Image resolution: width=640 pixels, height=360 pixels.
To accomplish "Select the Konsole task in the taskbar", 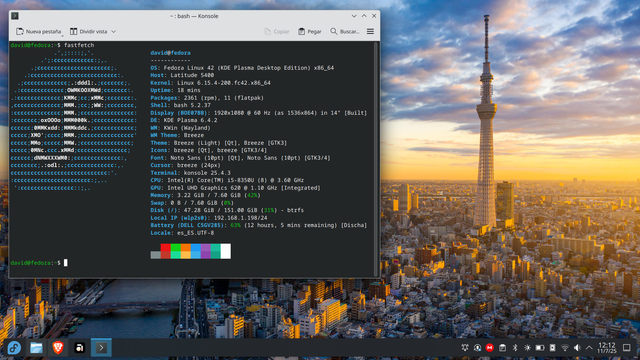I will 101,348.
